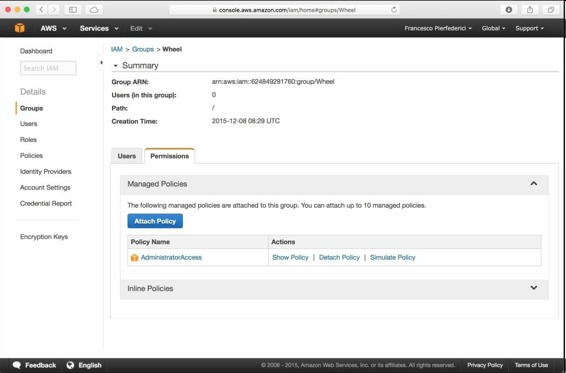The width and height of the screenshot is (566, 373).
Task: Select the Permissions tab
Action: 170,156
